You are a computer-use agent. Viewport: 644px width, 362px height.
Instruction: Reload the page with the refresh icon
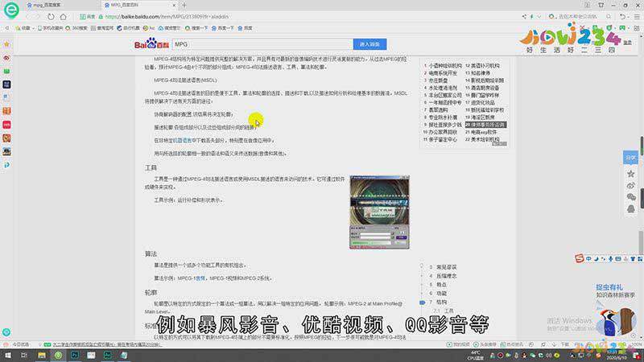(51, 17)
